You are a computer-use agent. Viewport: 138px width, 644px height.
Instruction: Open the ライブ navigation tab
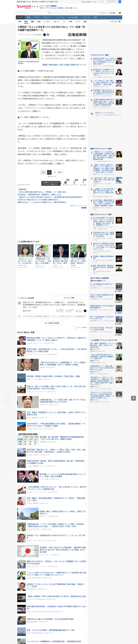point(37,17)
